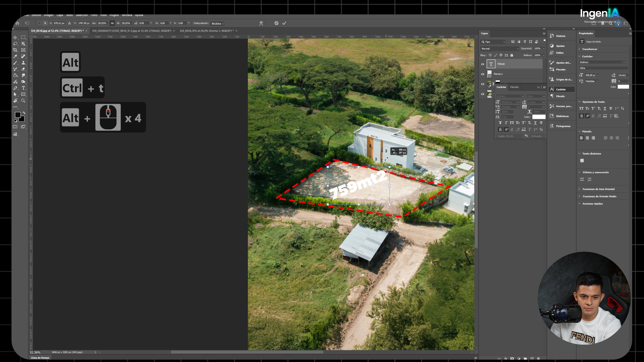Cancel transform with the circle-slash icon

tap(276, 23)
